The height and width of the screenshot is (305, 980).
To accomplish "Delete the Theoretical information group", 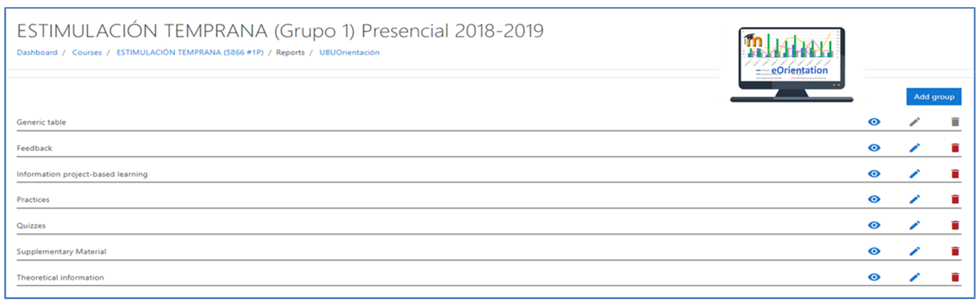I will click(x=955, y=277).
